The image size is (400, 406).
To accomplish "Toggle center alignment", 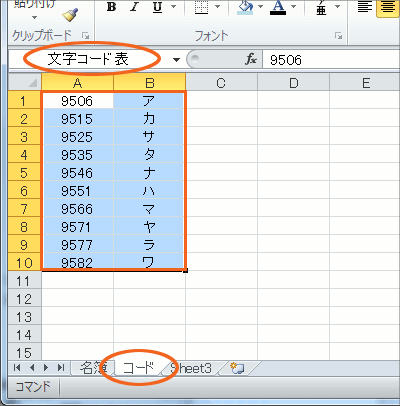I will click(x=388, y=7).
